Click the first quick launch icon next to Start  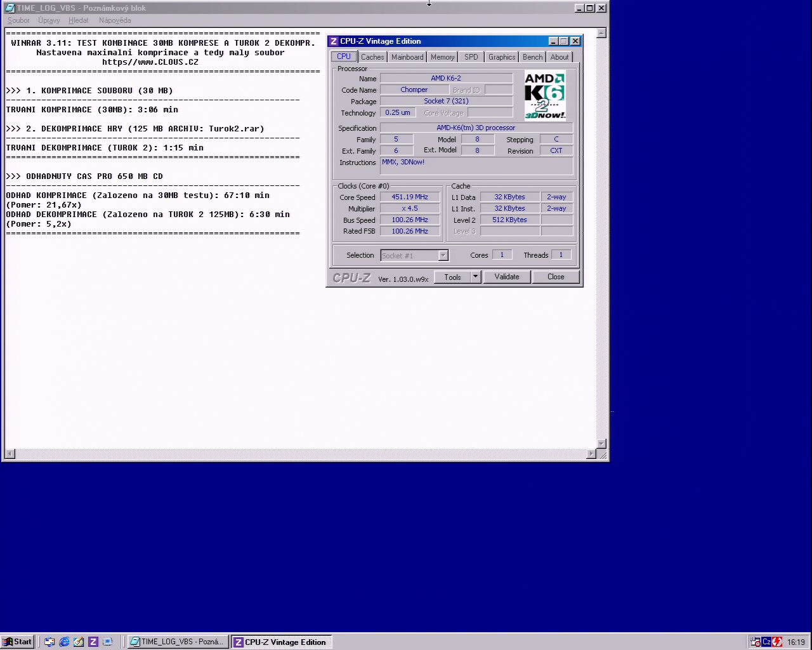click(49, 642)
